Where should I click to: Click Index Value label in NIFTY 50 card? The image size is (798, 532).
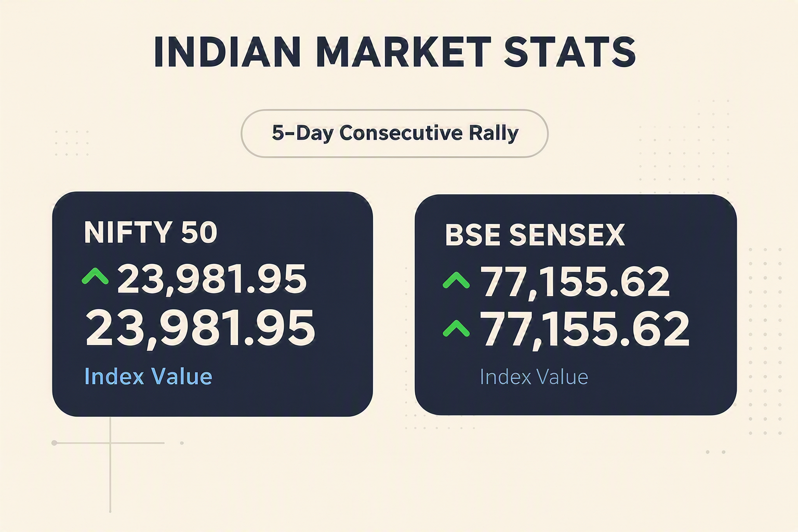(x=148, y=377)
